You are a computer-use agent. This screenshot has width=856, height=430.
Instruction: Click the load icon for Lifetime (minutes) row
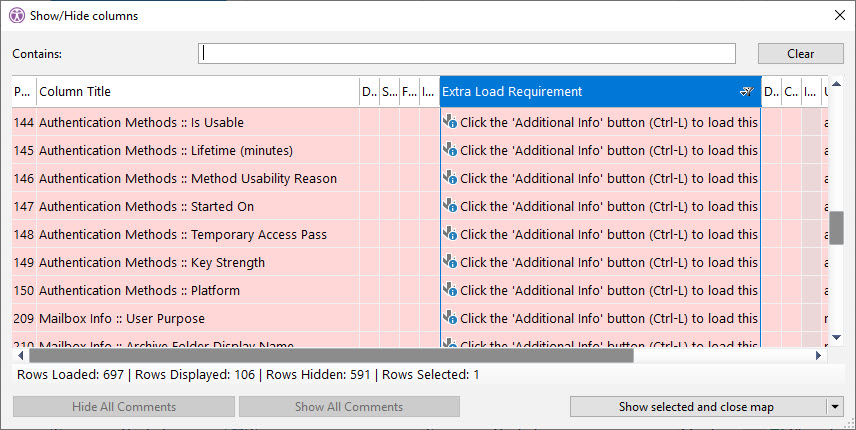[449, 150]
